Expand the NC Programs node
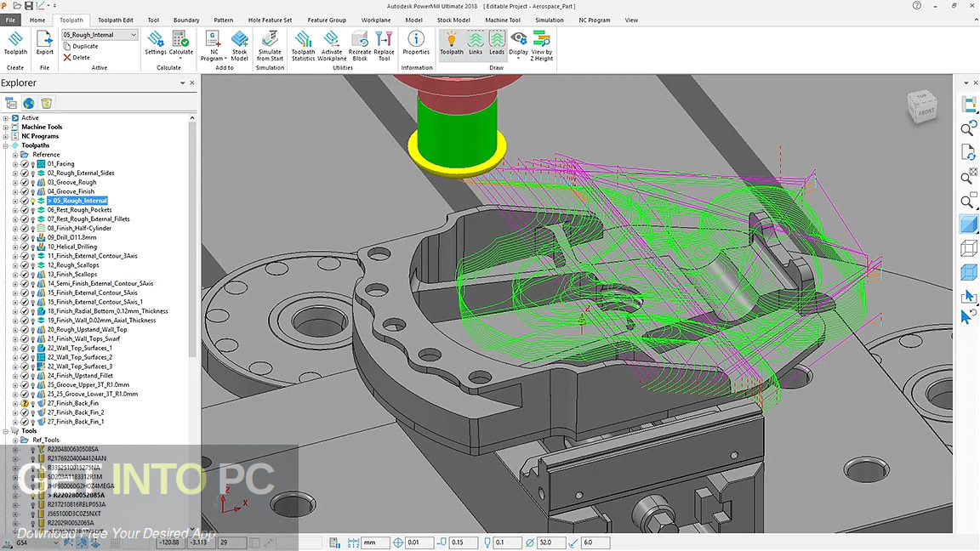 tap(6, 136)
